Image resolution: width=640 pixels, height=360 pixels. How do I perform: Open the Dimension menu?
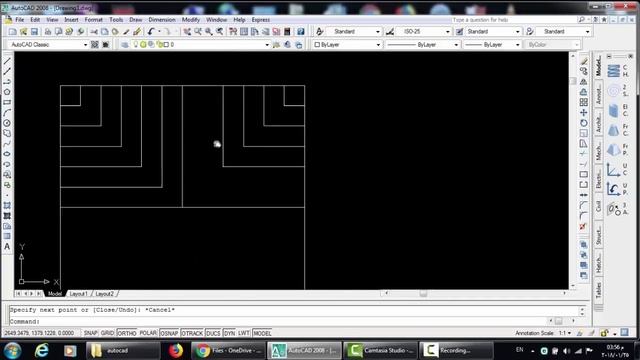[162, 20]
